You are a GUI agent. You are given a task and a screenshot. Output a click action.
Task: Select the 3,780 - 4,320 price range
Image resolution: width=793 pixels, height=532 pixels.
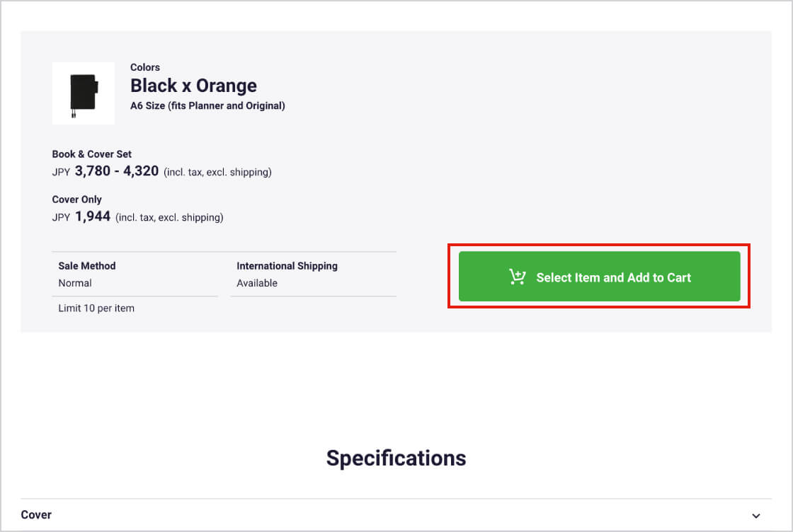117,171
